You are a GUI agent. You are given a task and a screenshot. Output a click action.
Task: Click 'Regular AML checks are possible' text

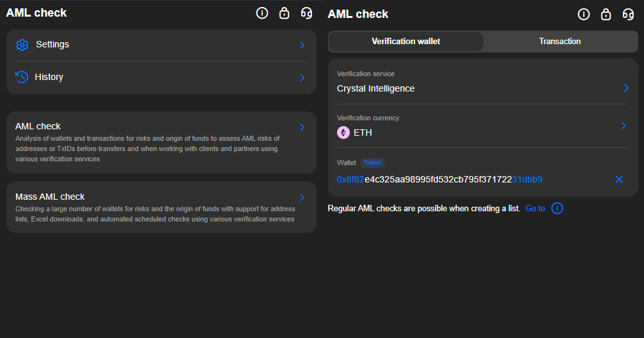click(424, 209)
